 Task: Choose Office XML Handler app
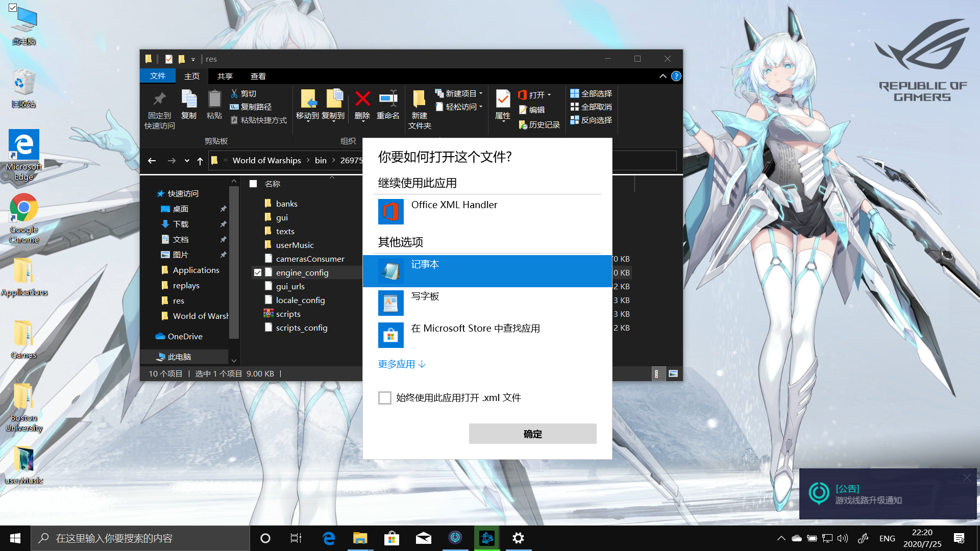pyautogui.click(x=487, y=211)
